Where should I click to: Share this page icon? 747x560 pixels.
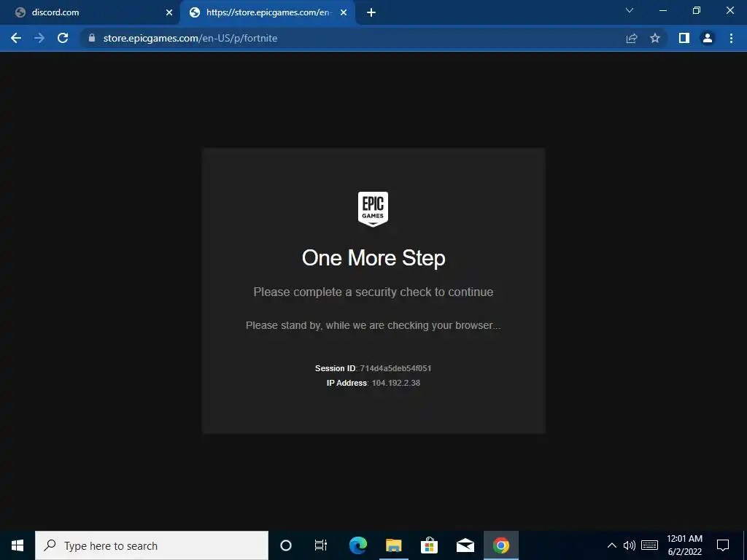[632, 38]
